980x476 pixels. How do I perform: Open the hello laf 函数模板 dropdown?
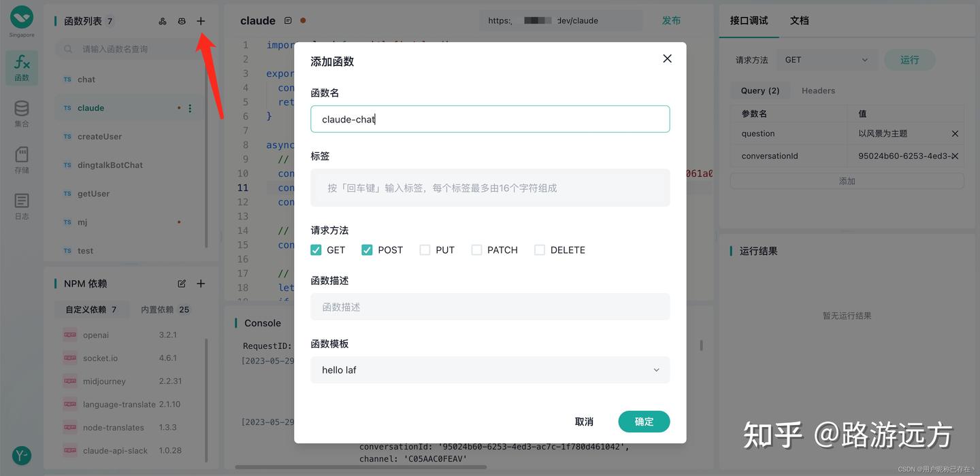[490, 369]
